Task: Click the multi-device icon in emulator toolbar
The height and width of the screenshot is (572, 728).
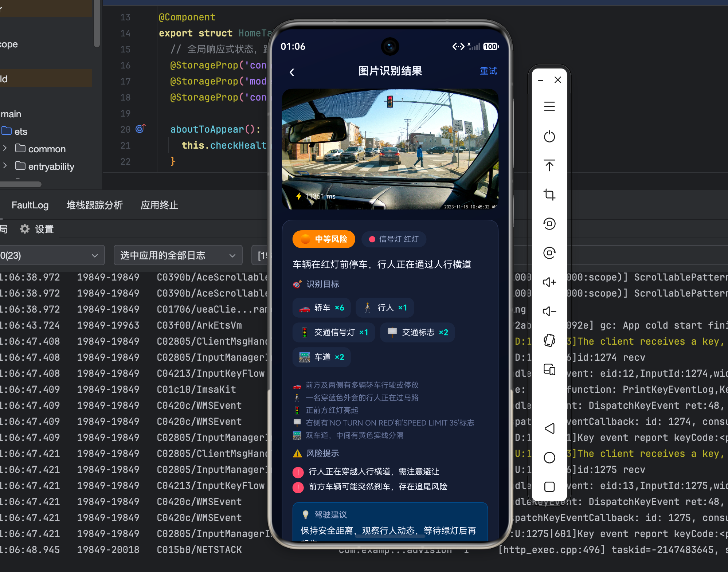Action: pyautogui.click(x=549, y=369)
